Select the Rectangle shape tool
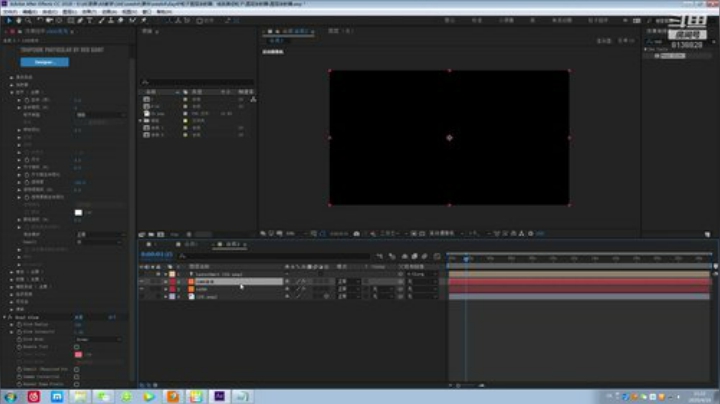Screen dimensions: 720x404 (x=71, y=21)
